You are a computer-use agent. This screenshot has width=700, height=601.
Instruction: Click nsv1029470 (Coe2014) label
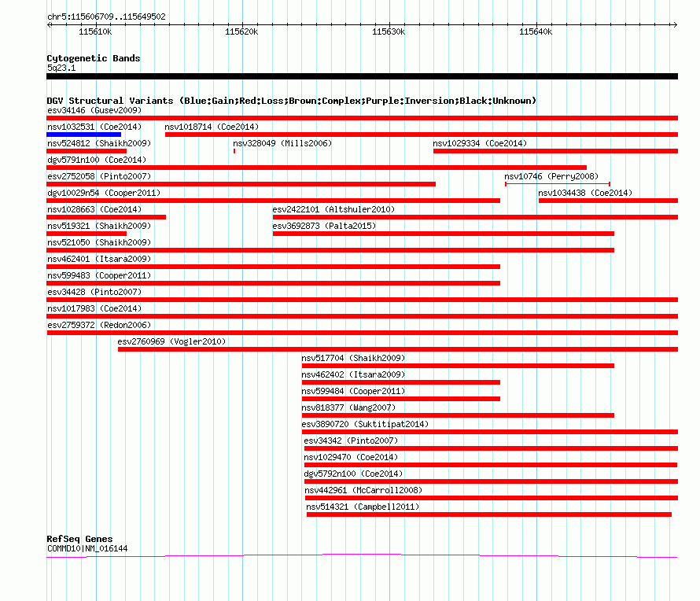[x=351, y=457]
